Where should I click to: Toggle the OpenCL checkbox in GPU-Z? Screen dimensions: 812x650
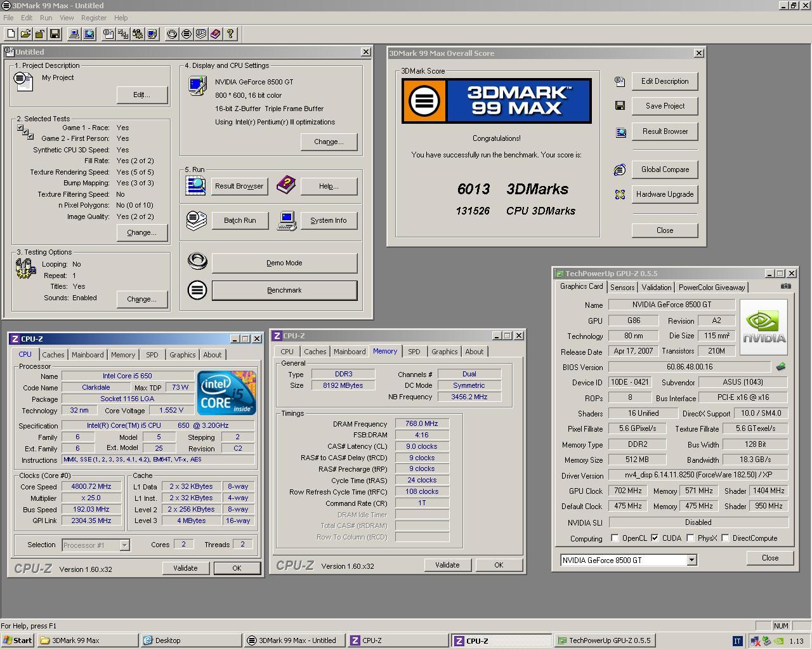click(x=615, y=538)
